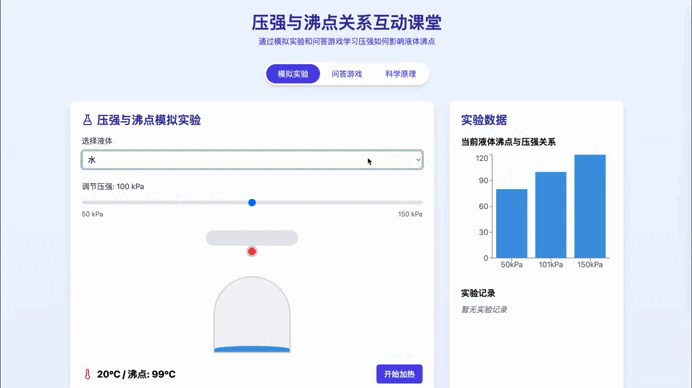Click the chevron arrow of the liquid selector
The height and width of the screenshot is (388, 692).
coord(418,160)
